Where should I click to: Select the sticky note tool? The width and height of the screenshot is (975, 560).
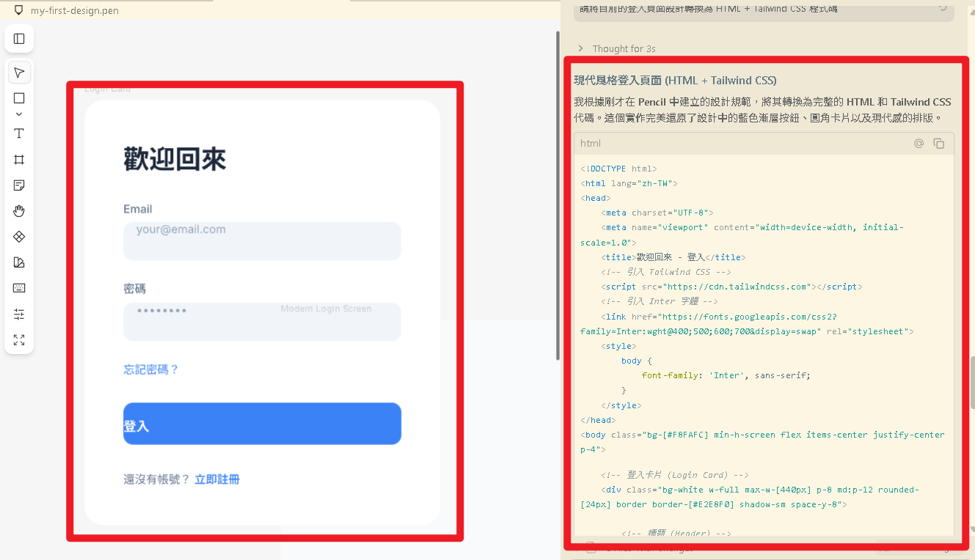point(19,185)
